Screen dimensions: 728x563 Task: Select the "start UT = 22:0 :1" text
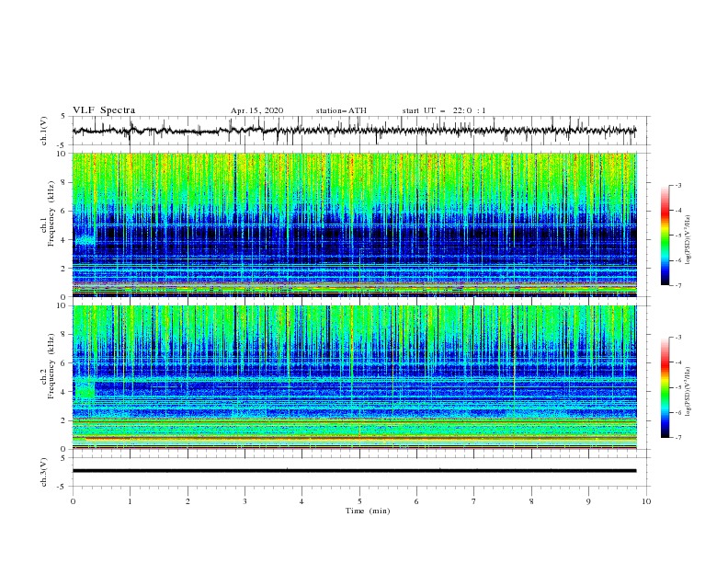(444, 110)
